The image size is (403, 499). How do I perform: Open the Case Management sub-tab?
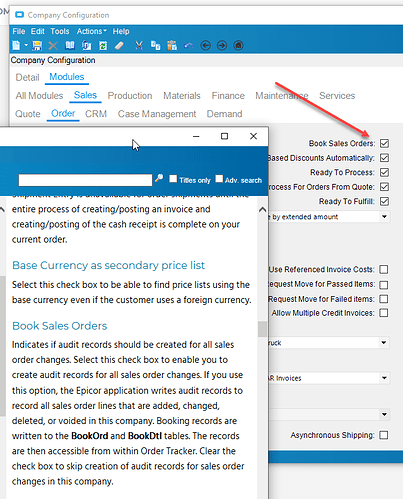tap(157, 114)
